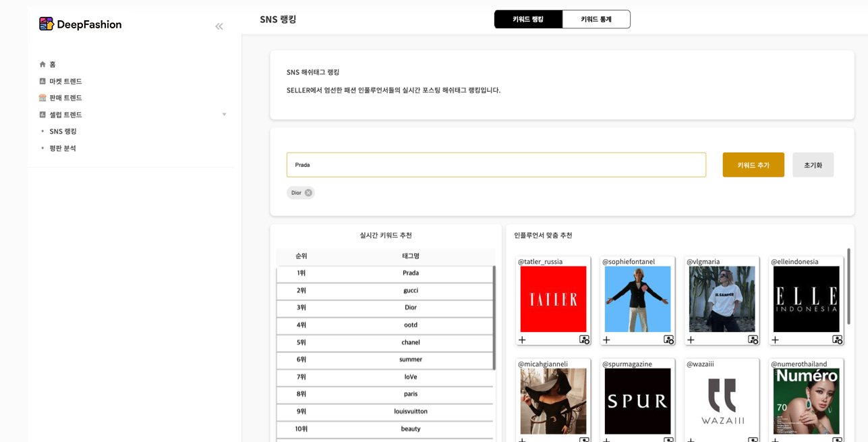868x442 pixels.
Task: Click the @sophiefontanel username
Action: click(629, 262)
